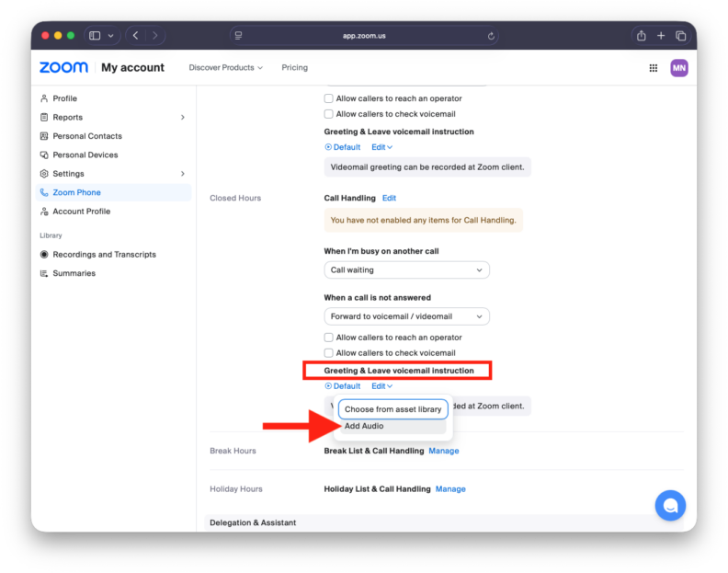
Task: Enable Closed Hours 'Allow callers to reach an operator'
Action: pos(329,338)
